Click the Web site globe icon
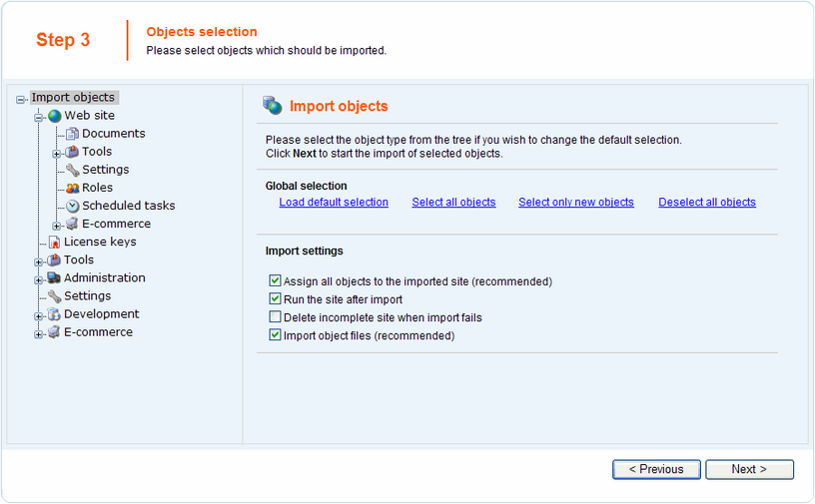The image size is (815, 504). 55,116
